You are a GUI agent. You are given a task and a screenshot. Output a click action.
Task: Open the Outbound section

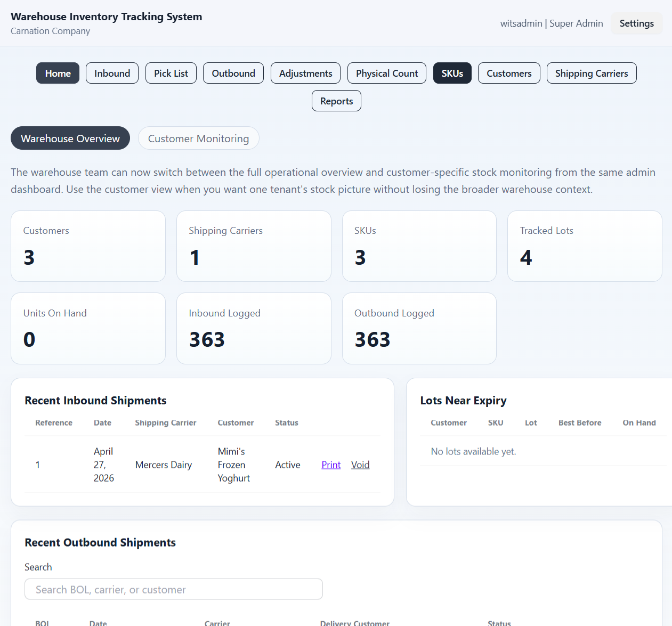[233, 73]
